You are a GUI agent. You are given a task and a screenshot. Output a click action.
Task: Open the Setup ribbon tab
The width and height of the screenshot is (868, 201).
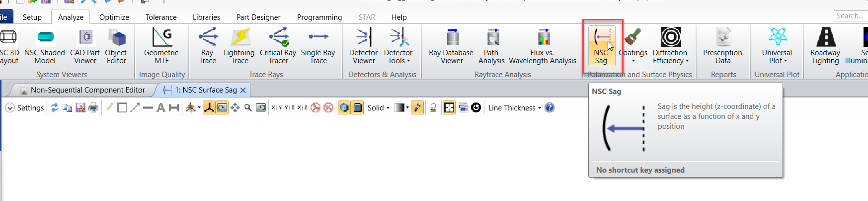pyautogui.click(x=32, y=17)
